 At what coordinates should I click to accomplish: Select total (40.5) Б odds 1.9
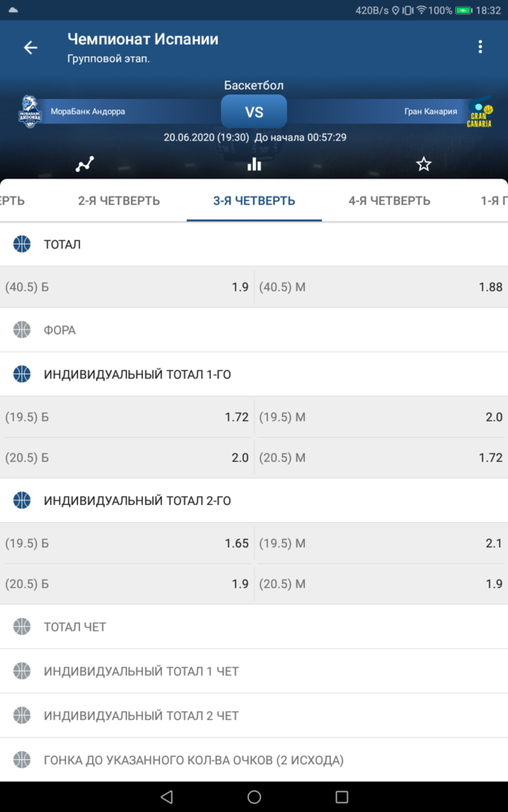click(x=127, y=287)
